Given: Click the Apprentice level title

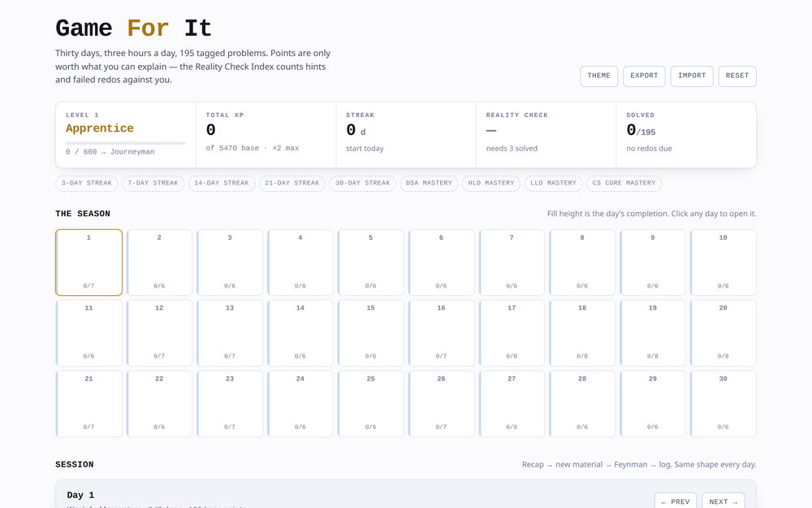Looking at the screenshot, I should click(99, 128).
